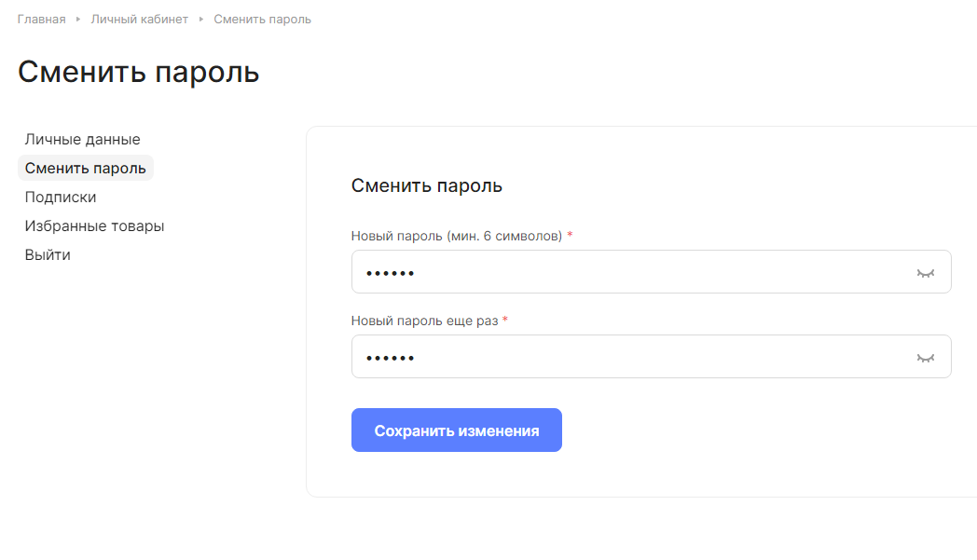Click the large Сменить пароль page heading
This screenshot has height=560, width=977.
138,72
